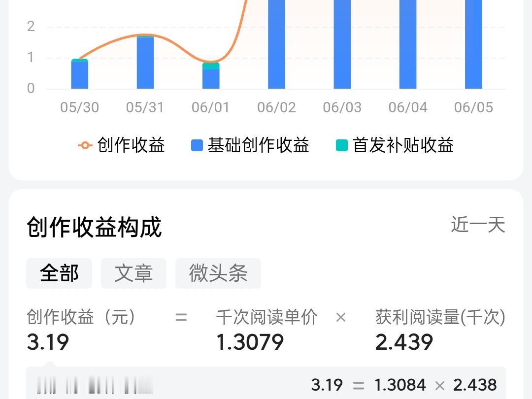Click the 1.3084 value in breakdown row

[400, 385]
